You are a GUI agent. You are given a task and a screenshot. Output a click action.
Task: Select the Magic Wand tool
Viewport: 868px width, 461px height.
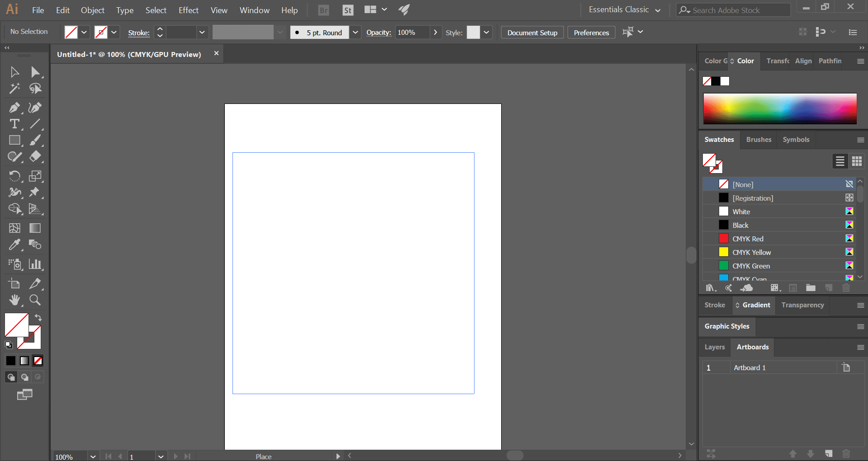click(x=14, y=89)
